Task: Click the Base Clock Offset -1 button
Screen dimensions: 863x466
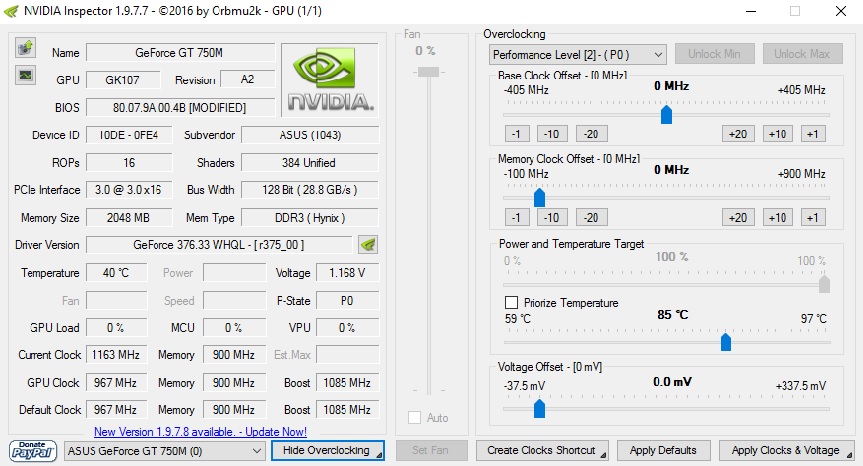Action: (x=516, y=134)
